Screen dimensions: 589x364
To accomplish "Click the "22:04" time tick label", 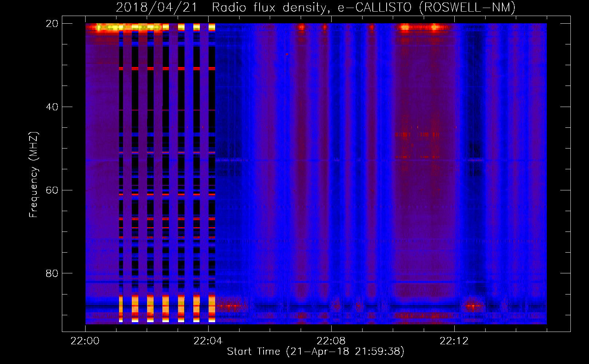I will coord(208,341).
